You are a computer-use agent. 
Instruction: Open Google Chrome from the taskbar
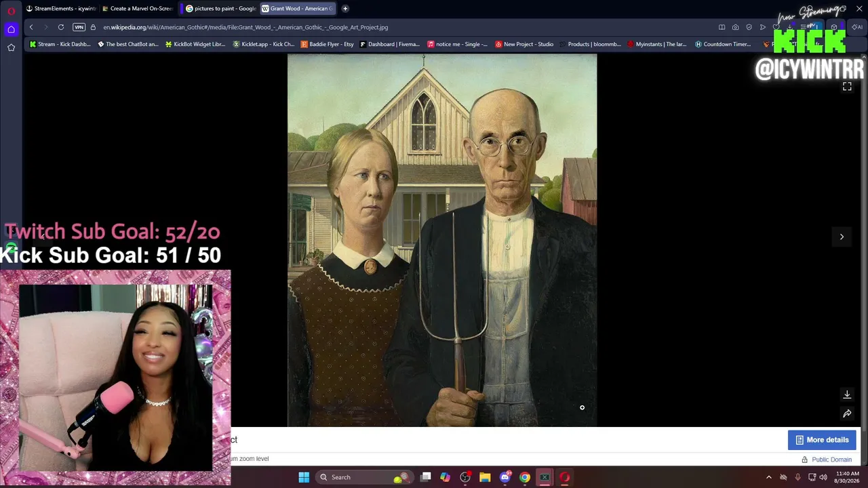click(525, 477)
